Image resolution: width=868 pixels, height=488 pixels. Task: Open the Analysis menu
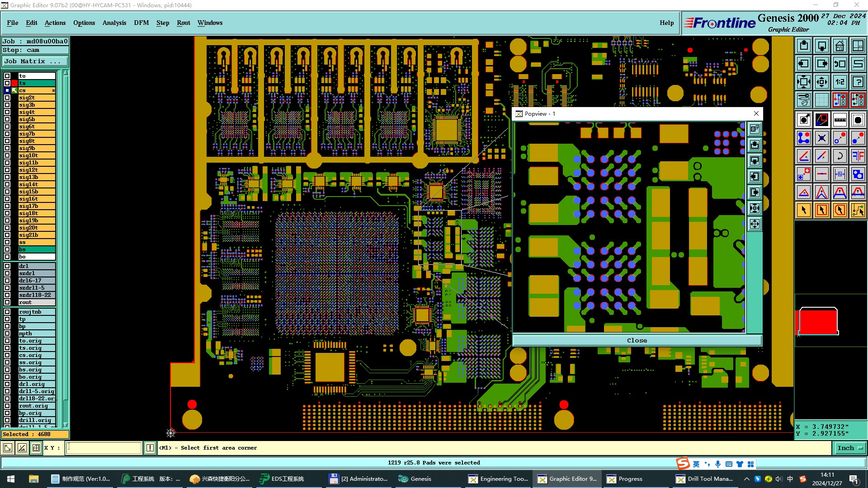coord(114,23)
